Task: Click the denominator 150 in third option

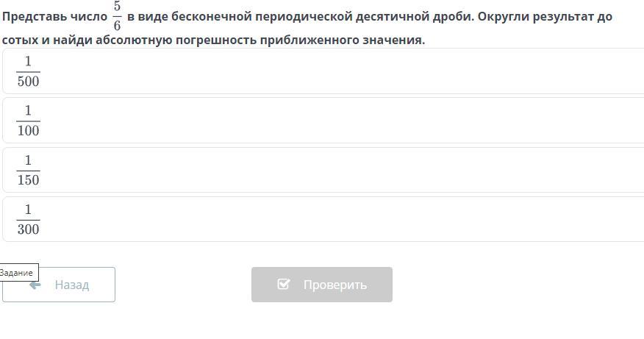Action: point(29,180)
